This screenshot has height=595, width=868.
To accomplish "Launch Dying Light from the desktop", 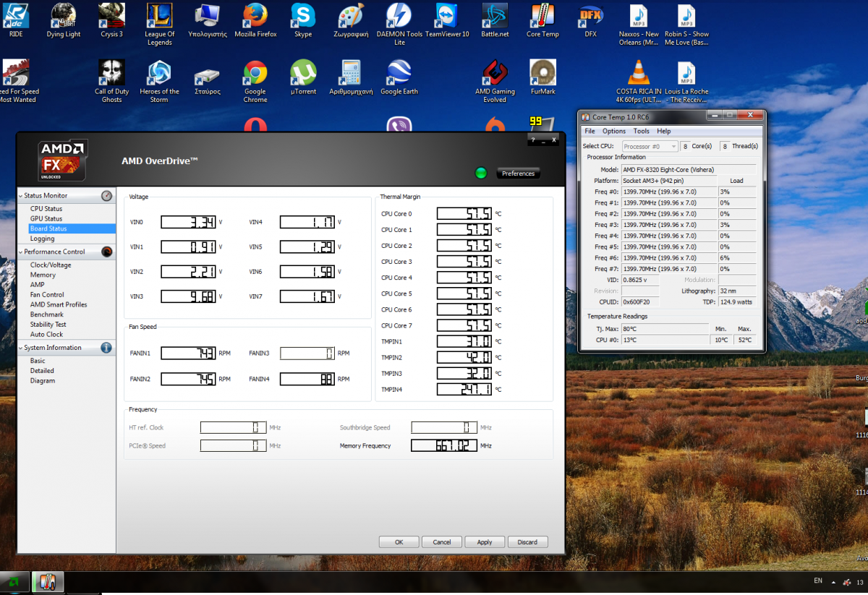I will click(64, 20).
